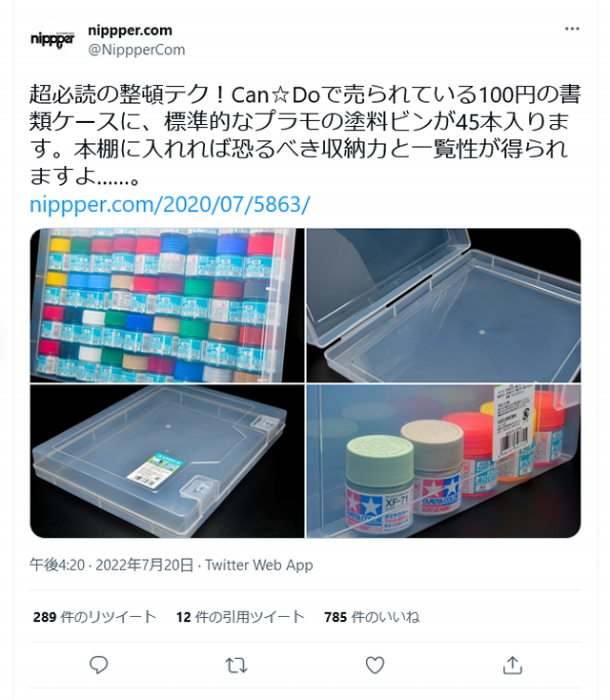
Task: Open photo of open empty clear case
Action: pyautogui.click(x=443, y=305)
